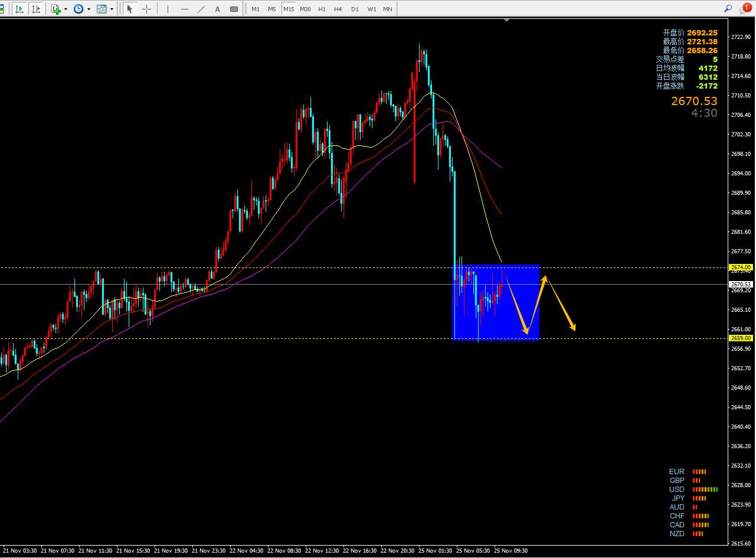Switch chart to H1 timeframe

point(322,9)
